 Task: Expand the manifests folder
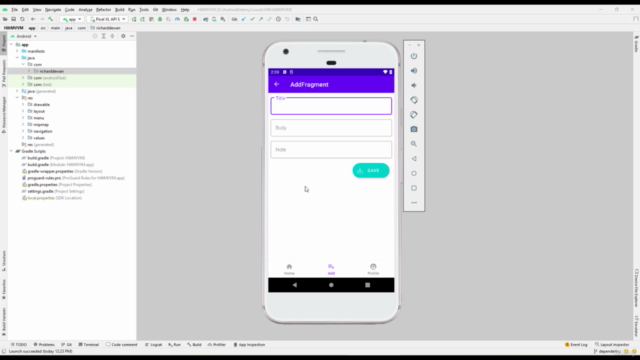pyautogui.click(x=17, y=51)
